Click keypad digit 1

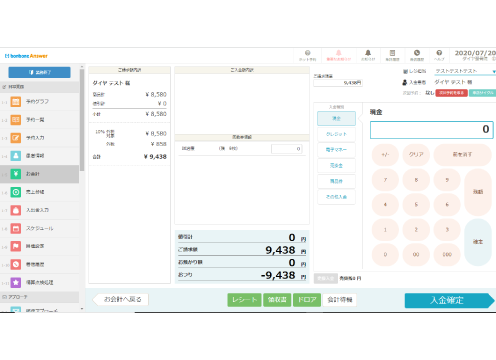tap(385, 230)
